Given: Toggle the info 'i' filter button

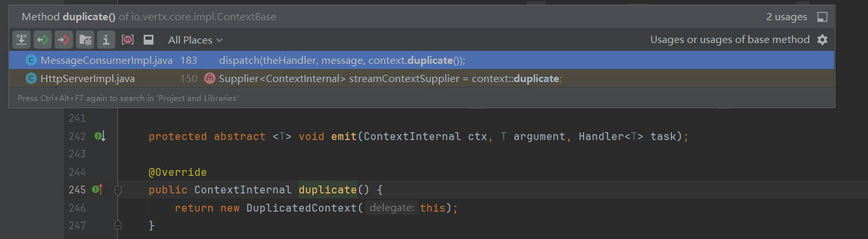Looking at the screenshot, I should [x=106, y=40].
